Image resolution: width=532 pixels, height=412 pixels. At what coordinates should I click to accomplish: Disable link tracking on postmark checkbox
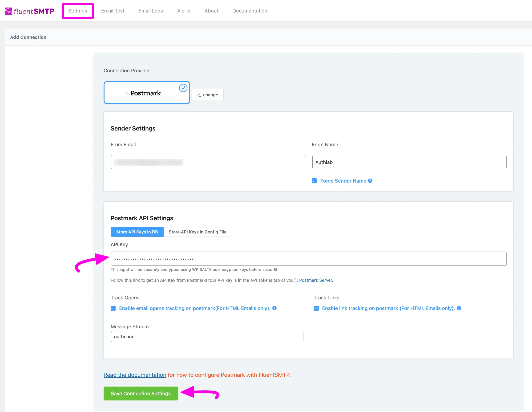click(316, 308)
